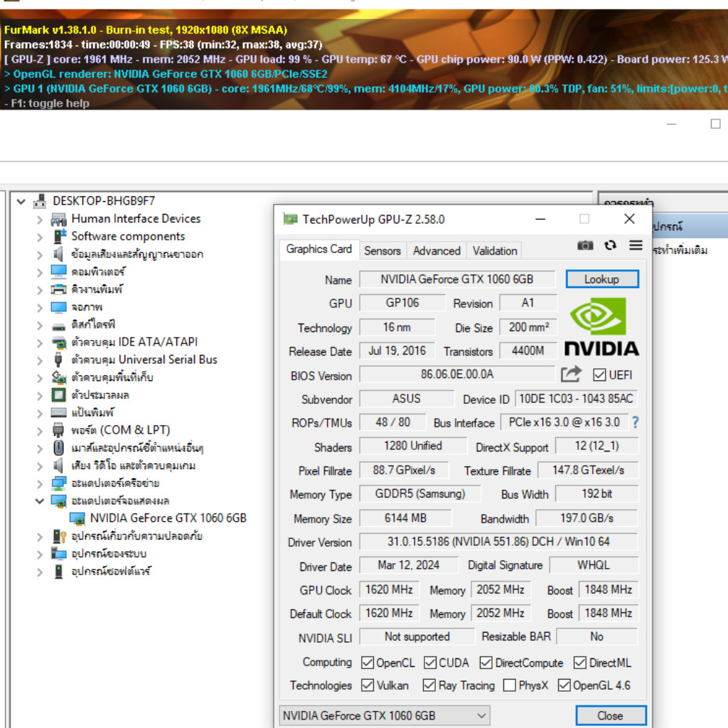
Task: Click the Memory Size 6144 MB value
Action: [x=405, y=518]
